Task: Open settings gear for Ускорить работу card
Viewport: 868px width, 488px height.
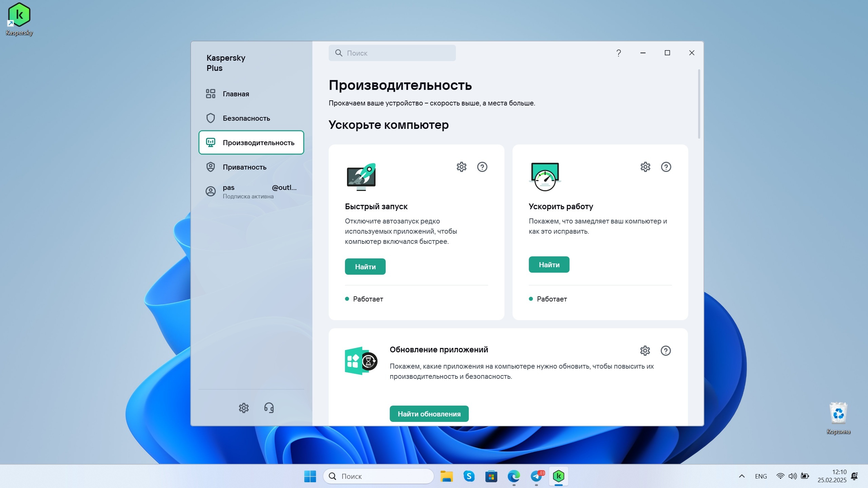Action: [x=645, y=167]
